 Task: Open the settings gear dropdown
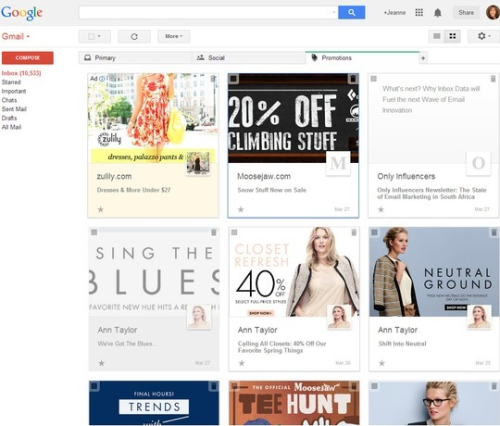pyautogui.click(x=484, y=36)
